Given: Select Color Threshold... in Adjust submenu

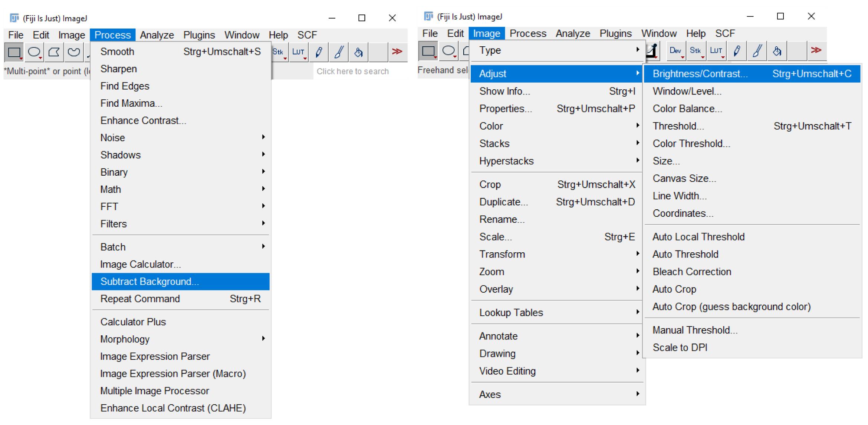Looking at the screenshot, I should [752, 143].
